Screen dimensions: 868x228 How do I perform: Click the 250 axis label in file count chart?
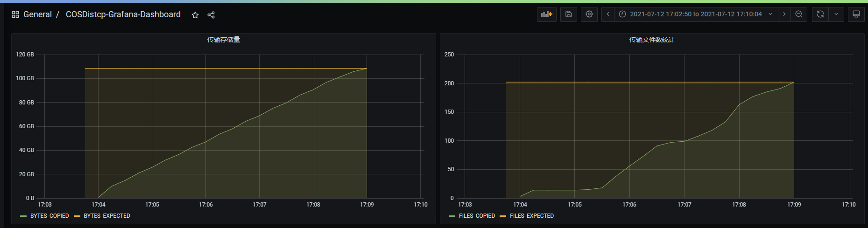tap(449, 55)
